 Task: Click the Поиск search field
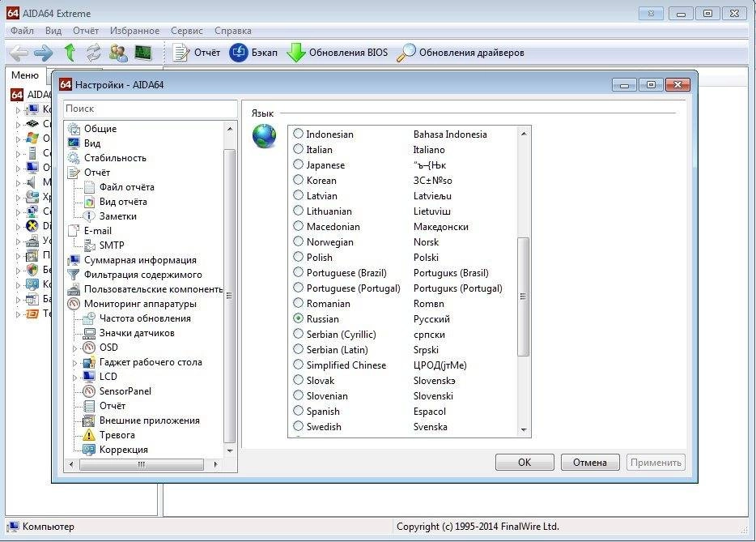click(x=150, y=109)
